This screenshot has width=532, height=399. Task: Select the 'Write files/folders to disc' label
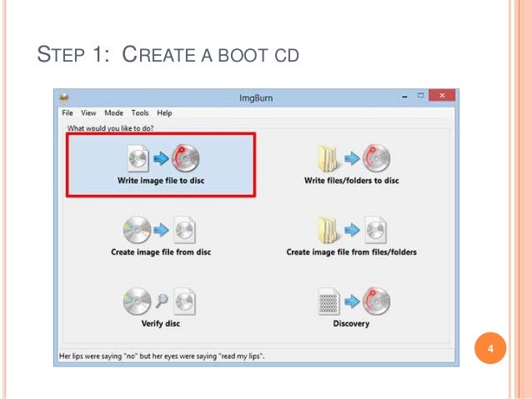(x=352, y=181)
